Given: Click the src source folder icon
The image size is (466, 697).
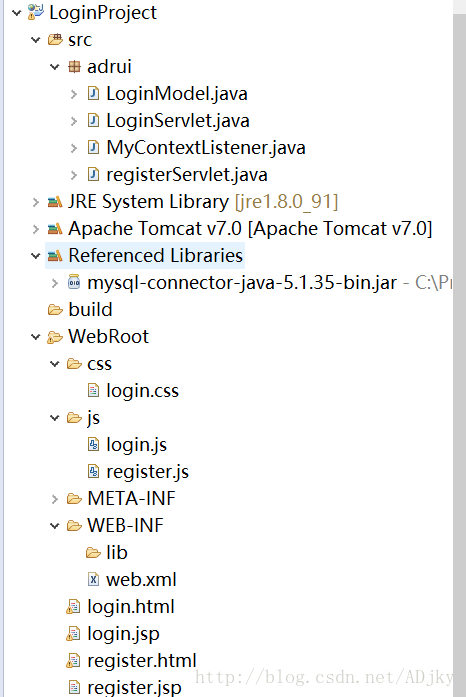Looking at the screenshot, I should (x=55, y=40).
